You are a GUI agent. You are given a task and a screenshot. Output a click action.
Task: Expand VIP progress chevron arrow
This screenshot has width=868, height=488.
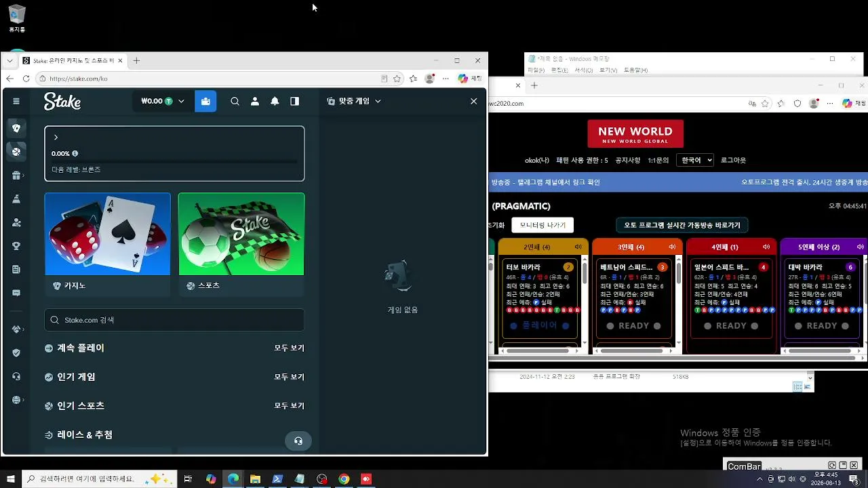tap(56, 138)
